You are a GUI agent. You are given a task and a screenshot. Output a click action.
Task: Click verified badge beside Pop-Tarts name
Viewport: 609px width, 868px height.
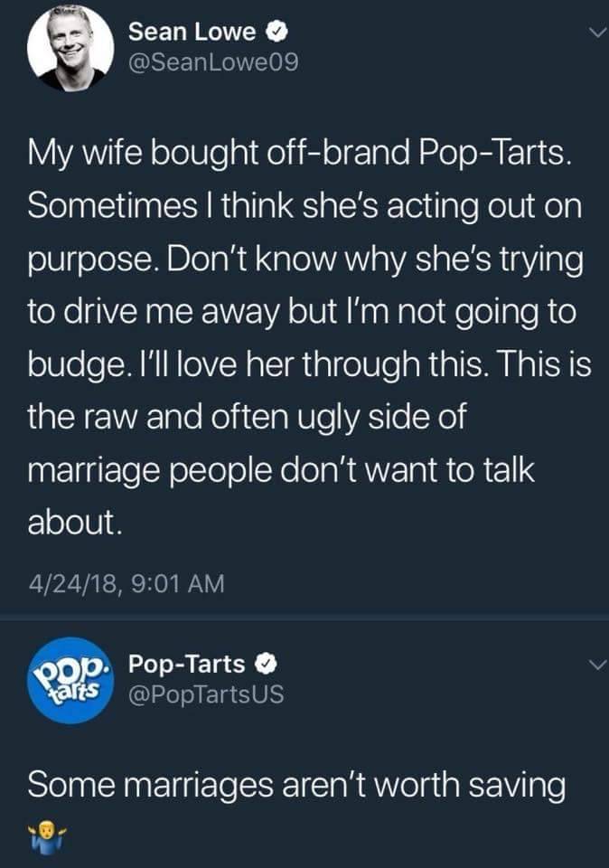pyautogui.click(x=267, y=665)
